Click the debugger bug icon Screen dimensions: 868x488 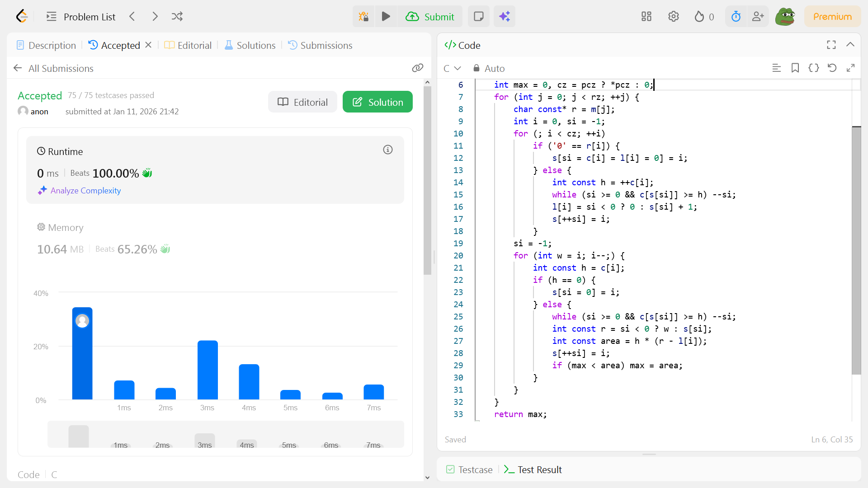[363, 17]
